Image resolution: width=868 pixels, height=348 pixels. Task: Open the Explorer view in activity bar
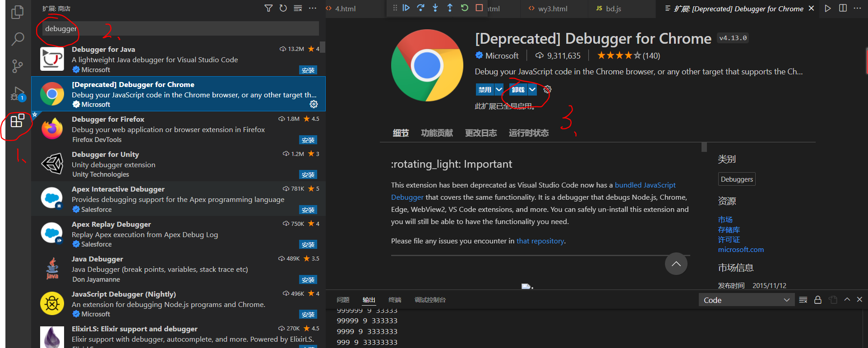[18, 12]
